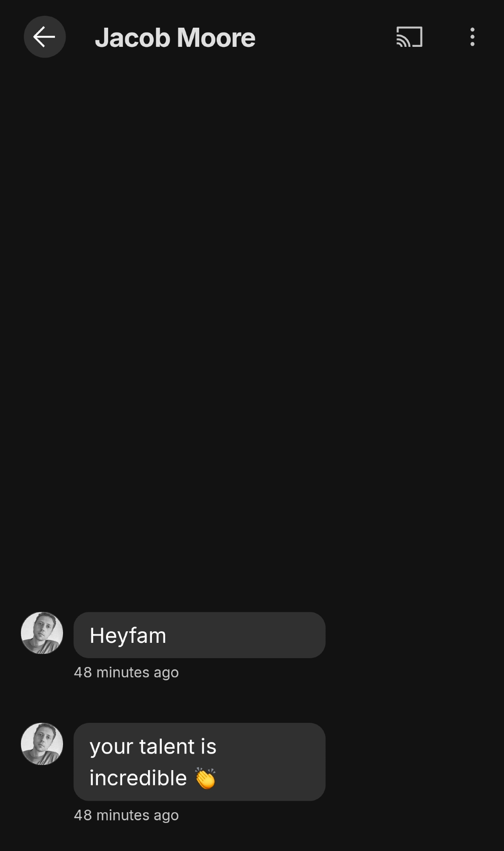Select the 'your talent is incredible' bubble

pyautogui.click(x=199, y=762)
